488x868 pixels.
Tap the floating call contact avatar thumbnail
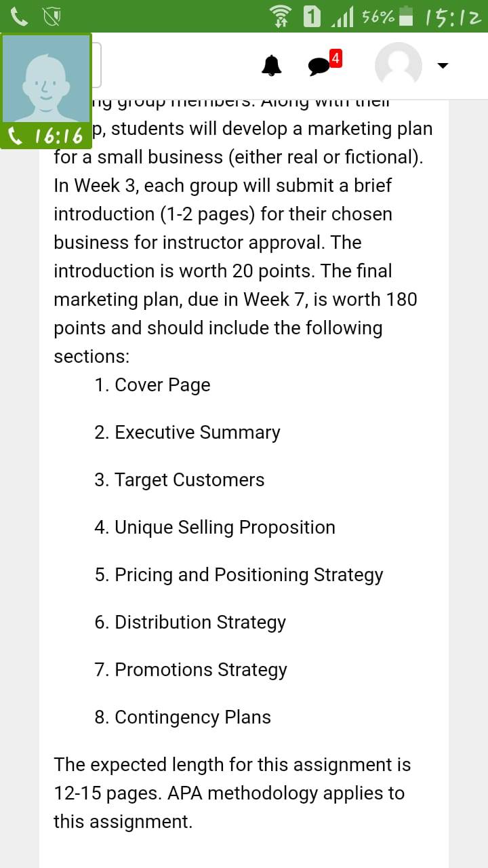click(46, 79)
